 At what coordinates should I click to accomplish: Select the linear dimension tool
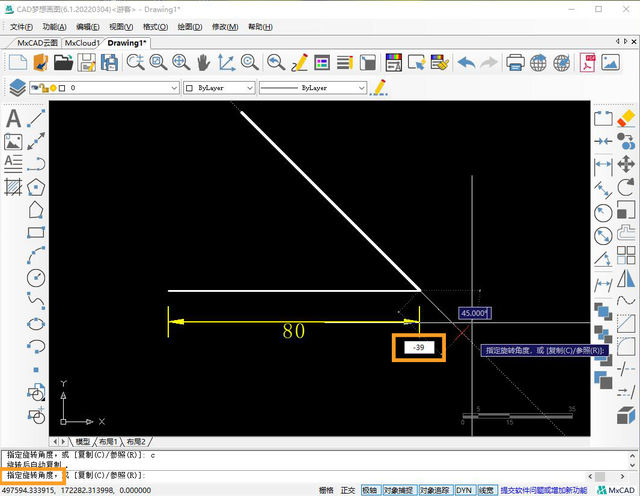pyautogui.click(x=603, y=167)
